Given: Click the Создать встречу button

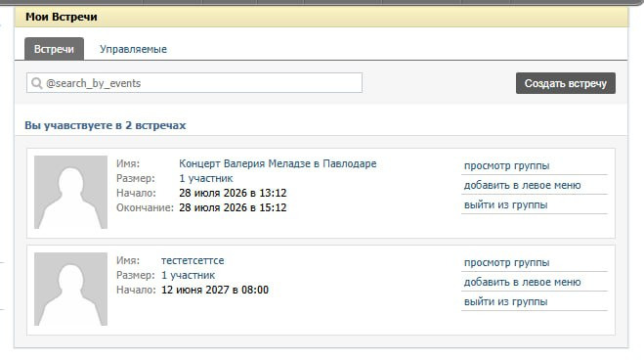Looking at the screenshot, I should [566, 83].
